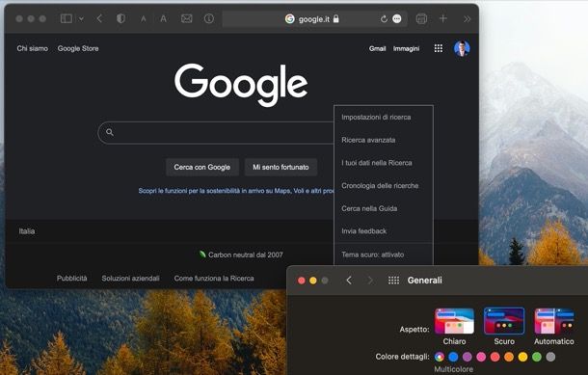Click the Cerca con Google button
588x375 pixels.
pos(202,167)
